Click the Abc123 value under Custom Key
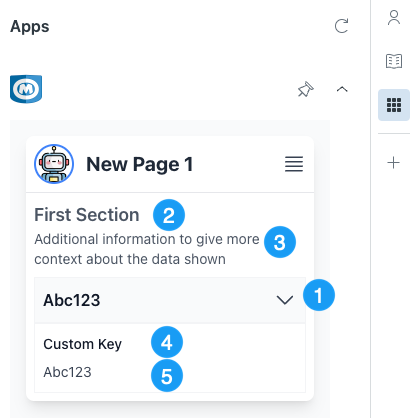416x418 pixels. pyautogui.click(x=67, y=372)
